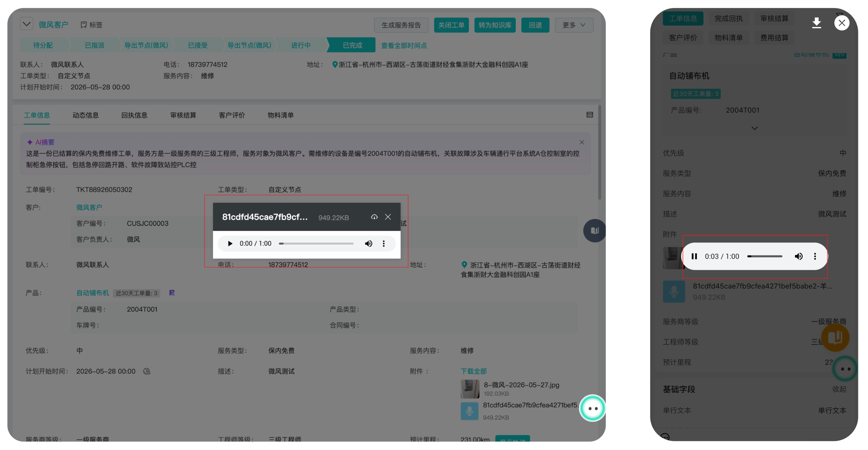
Task: Click location pin in header address
Action: click(x=335, y=64)
